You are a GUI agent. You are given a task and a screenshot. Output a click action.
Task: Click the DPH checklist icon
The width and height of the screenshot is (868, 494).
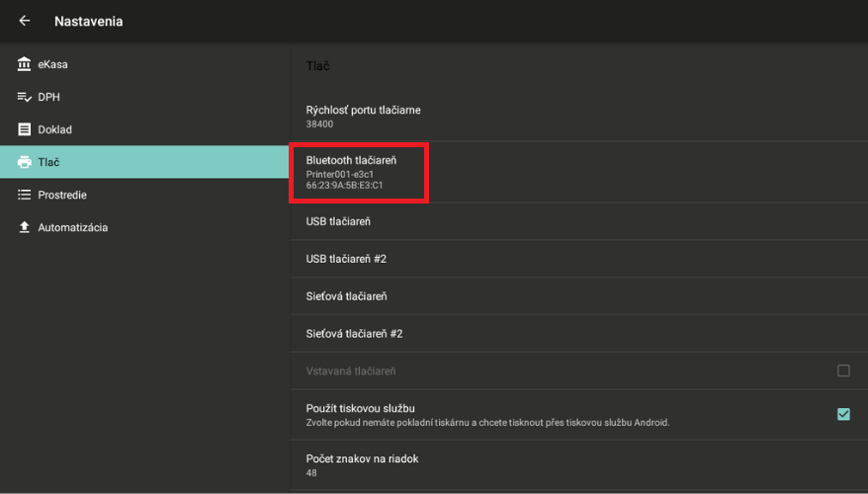click(x=25, y=97)
